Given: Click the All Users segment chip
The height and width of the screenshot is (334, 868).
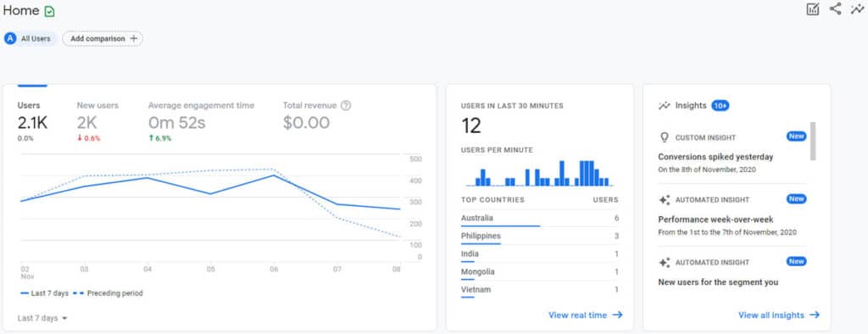Looking at the screenshot, I should tap(30, 39).
